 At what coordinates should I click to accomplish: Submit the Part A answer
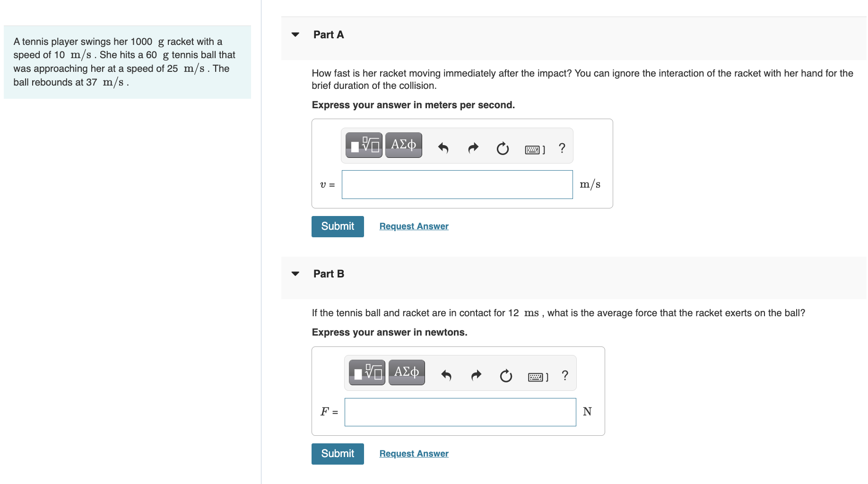[x=338, y=226]
